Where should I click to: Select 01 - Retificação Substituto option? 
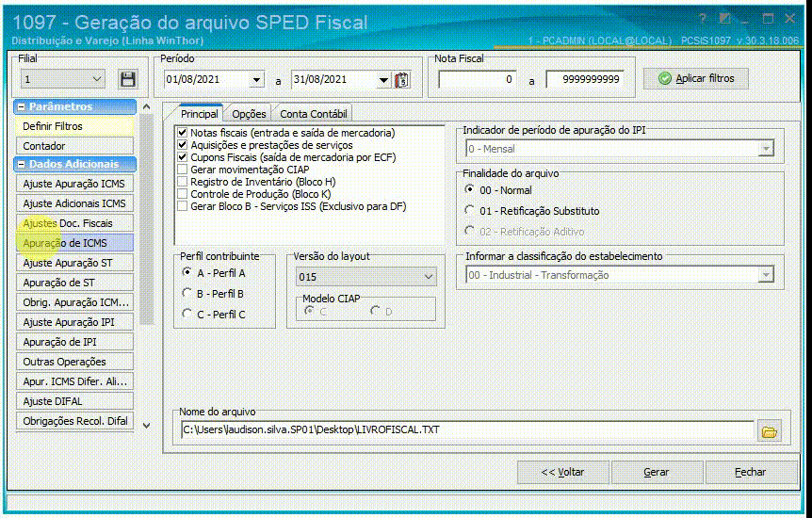(469, 210)
